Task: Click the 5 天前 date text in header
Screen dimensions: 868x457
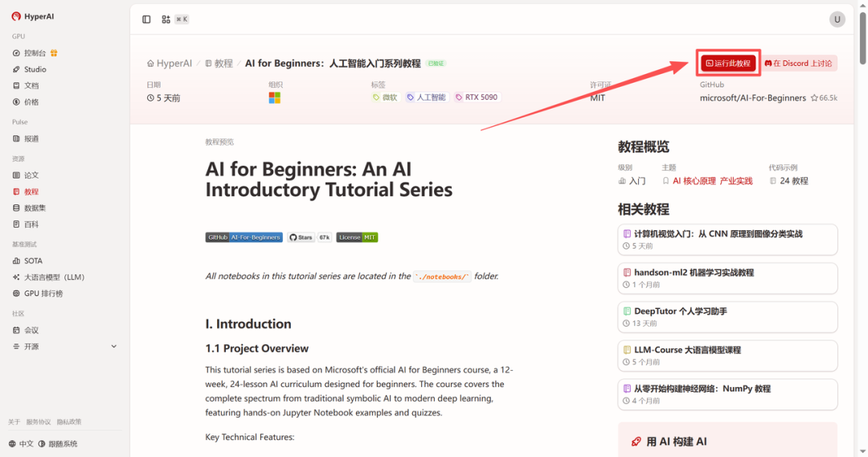Action: (168, 98)
